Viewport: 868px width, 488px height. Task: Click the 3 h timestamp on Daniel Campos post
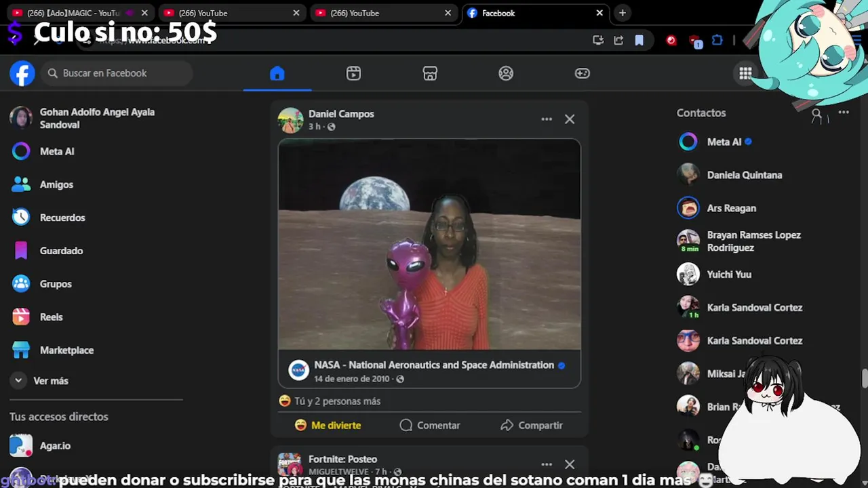315,127
